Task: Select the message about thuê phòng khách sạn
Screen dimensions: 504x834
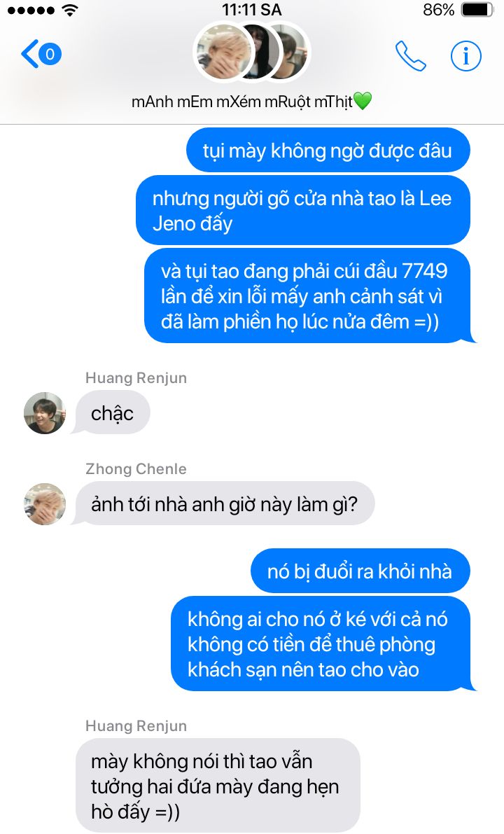Action: [321, 644]
